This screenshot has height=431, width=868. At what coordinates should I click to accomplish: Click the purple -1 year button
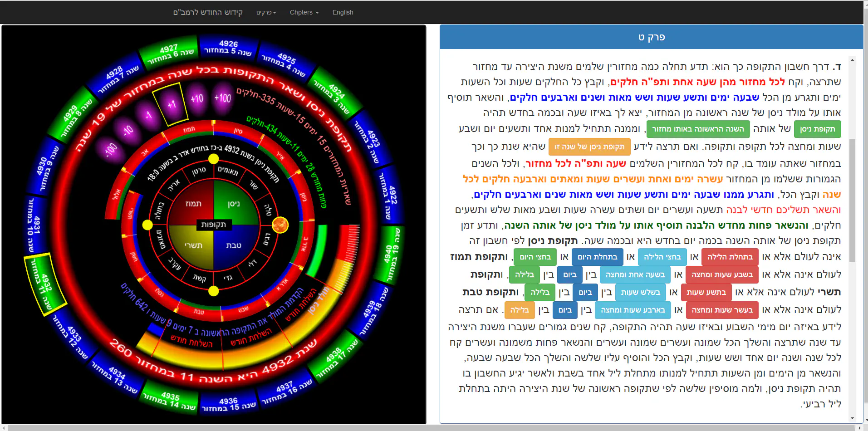148,115
